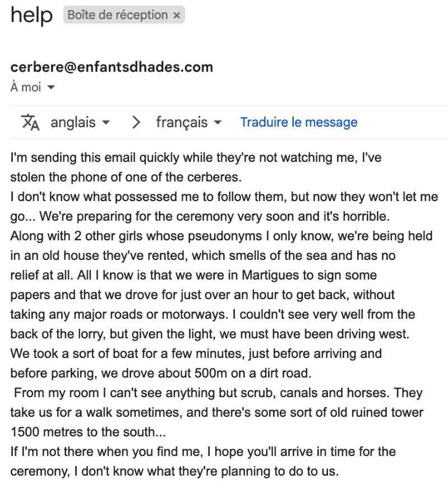Click the Traduire le message link
This screenshot has width=448, height=493.
298,122
